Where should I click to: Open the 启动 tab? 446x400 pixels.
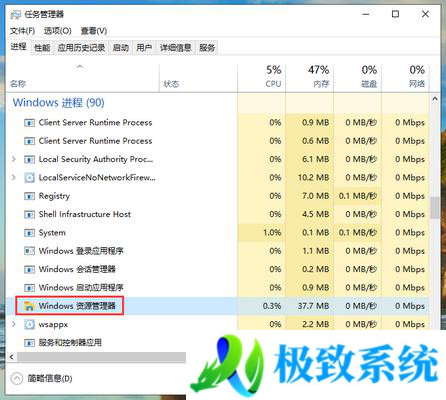click(x=120, y=48)
